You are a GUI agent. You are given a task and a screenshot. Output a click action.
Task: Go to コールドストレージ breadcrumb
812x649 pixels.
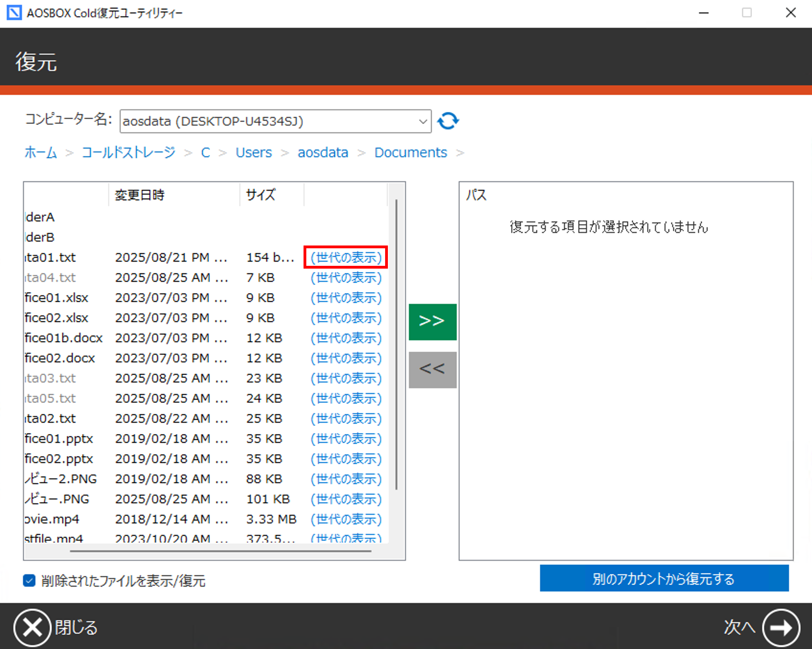[x=128, y=153]
